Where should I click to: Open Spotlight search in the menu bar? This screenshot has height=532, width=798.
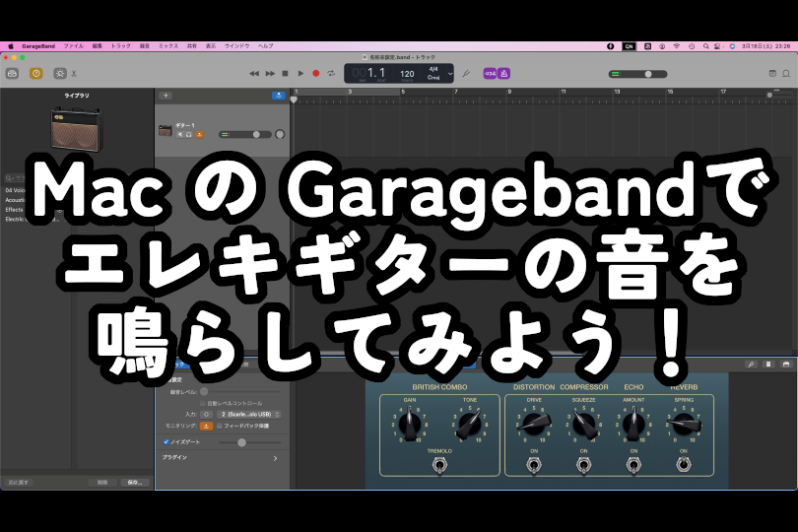click(x=705, y=46)
